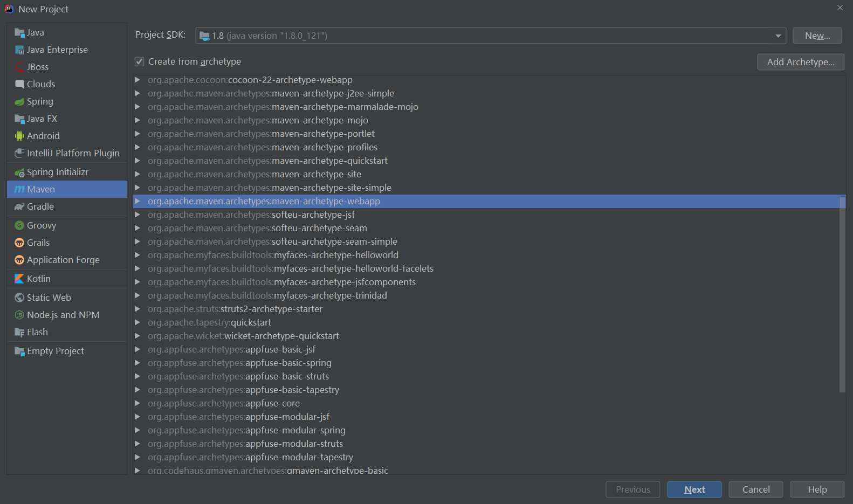Select appfuse-modular-struts row

pyautogui.click(x=490, y=444)
